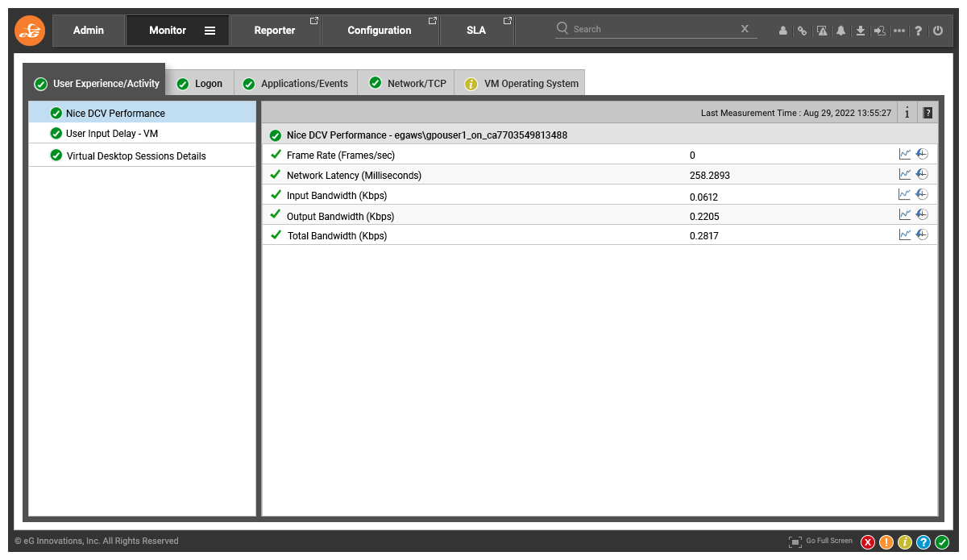
Task: Switch to the User Experience/Activity tab
Action: 94,83
